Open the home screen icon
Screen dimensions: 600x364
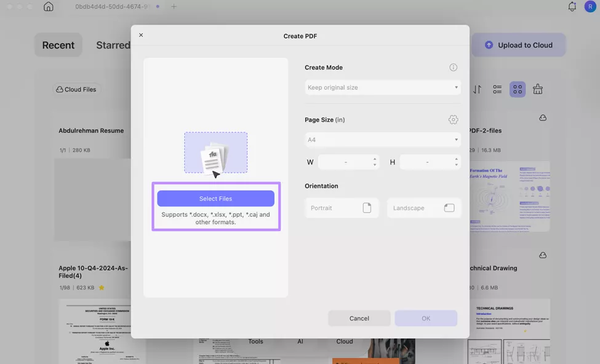(48, 6)
